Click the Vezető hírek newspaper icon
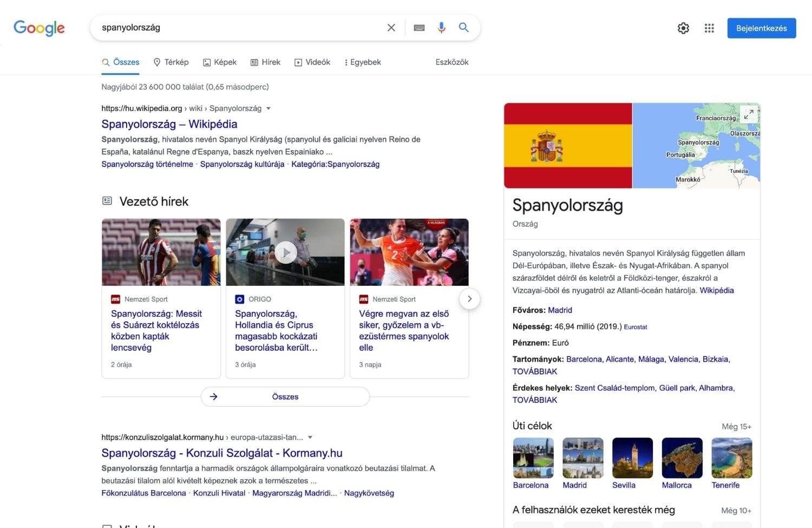This screenshot has width=812, height=528. [x=107, y=201]
